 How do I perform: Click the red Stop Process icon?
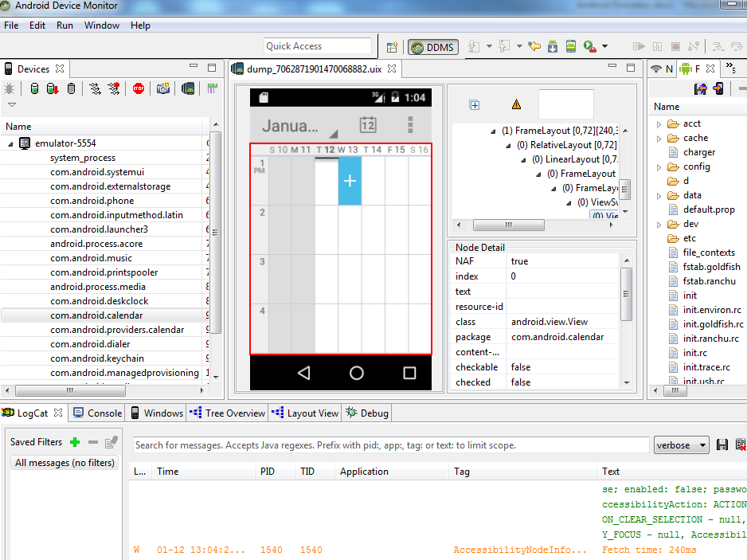point(139,88)
